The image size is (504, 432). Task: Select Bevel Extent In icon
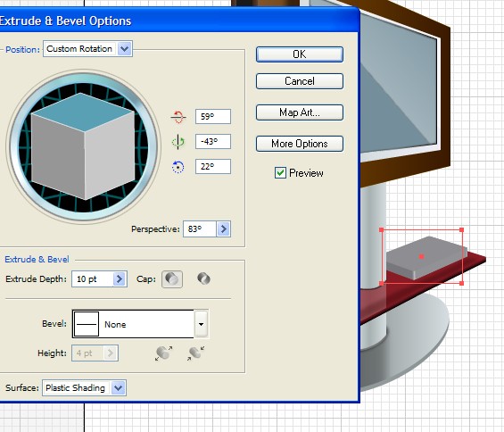(x=195, y=353)
